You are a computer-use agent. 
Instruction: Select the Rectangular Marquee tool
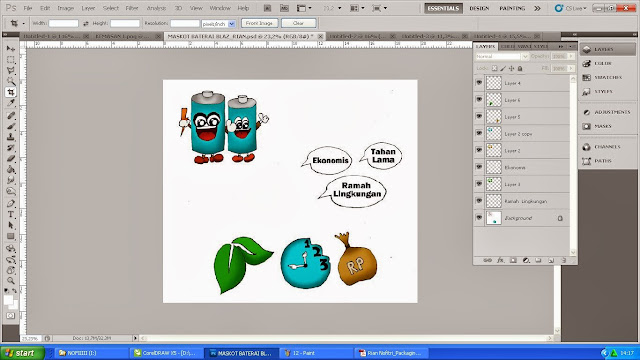(11, 60)
